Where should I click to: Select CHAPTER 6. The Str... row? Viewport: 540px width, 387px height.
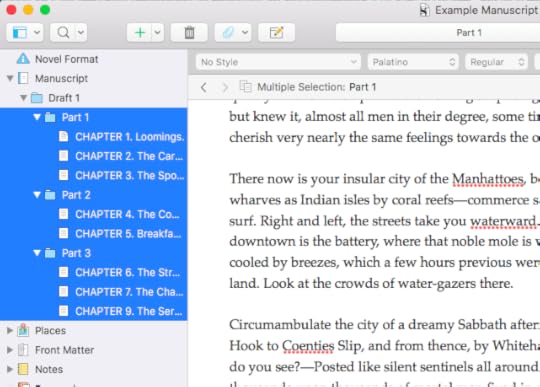(94, 273)
